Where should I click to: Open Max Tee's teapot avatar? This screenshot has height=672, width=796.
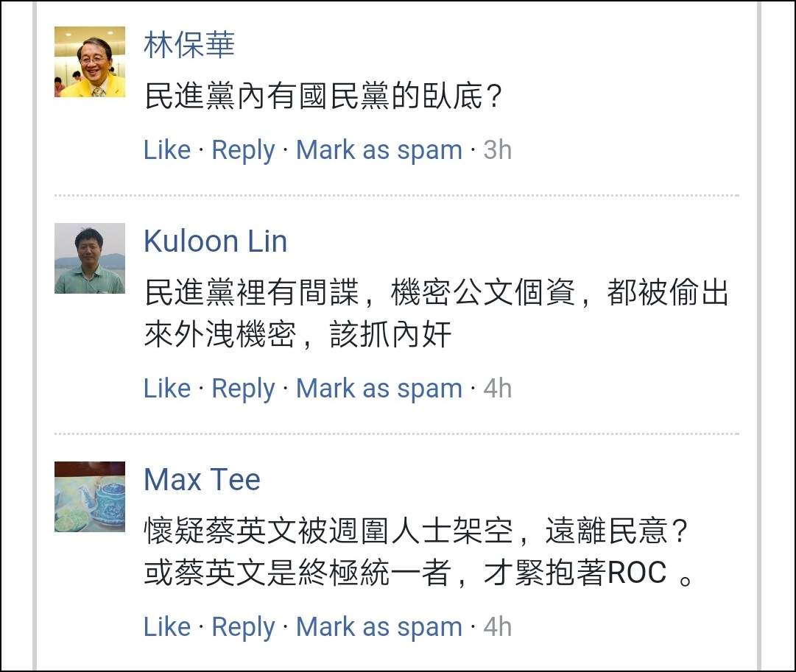[x=90, y=496]
